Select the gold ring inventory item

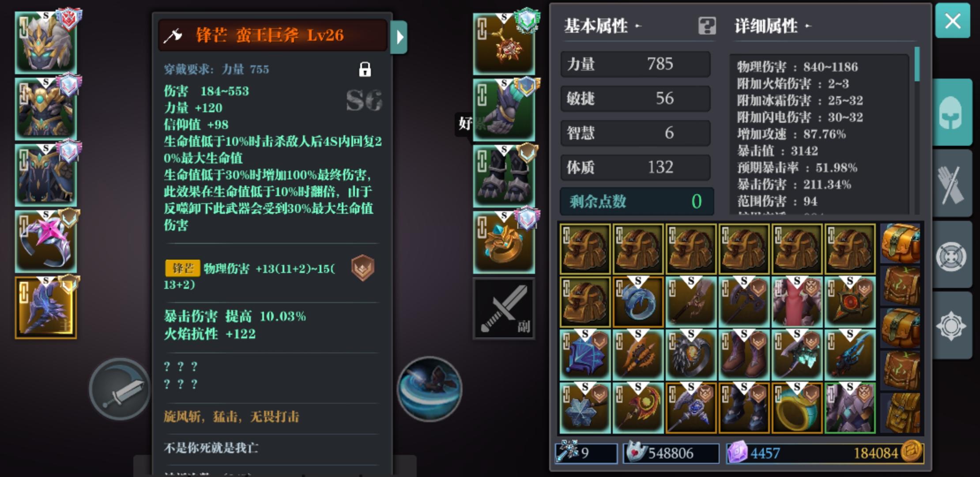click(x=797, y=408)
